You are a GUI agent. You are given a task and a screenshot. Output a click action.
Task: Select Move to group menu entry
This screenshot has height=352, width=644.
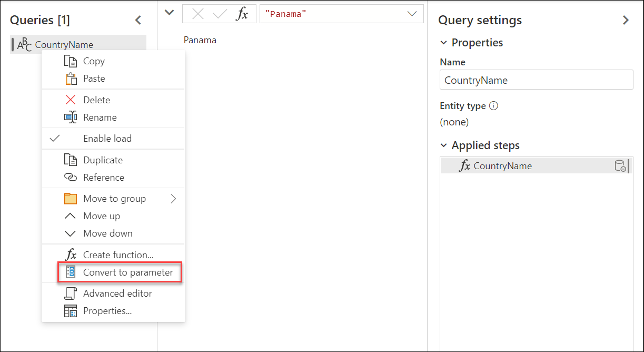[x=113, y=199]
